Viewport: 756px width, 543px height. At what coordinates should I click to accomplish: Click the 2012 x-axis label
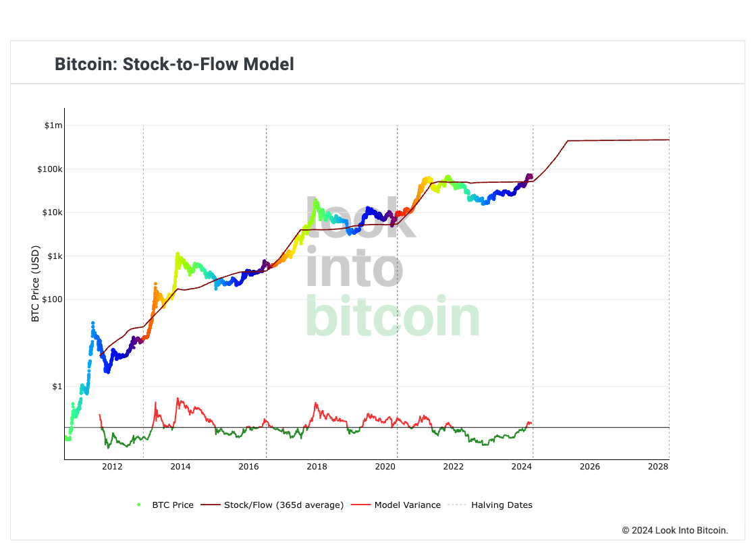tap(112, 466)
